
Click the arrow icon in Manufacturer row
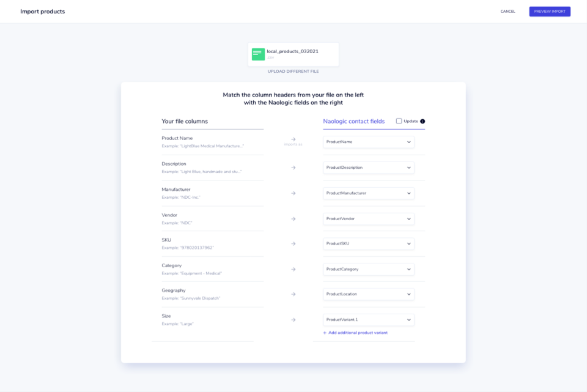coord(293,193)
